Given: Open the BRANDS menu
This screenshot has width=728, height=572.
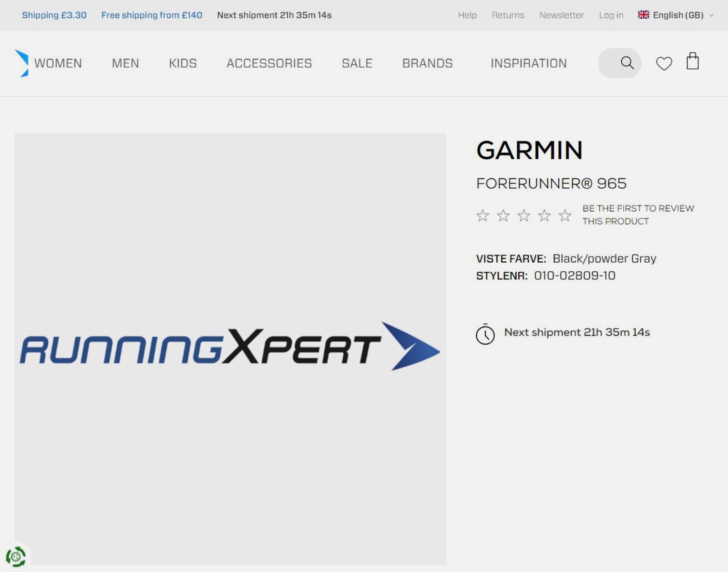Looking at the screenshot, I should click(427, 63).
